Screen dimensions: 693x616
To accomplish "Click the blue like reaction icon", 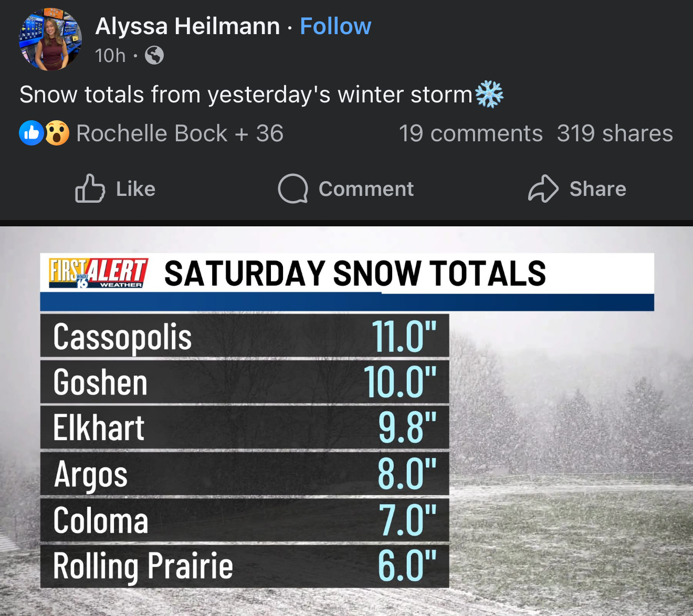I will pos(31,133).
